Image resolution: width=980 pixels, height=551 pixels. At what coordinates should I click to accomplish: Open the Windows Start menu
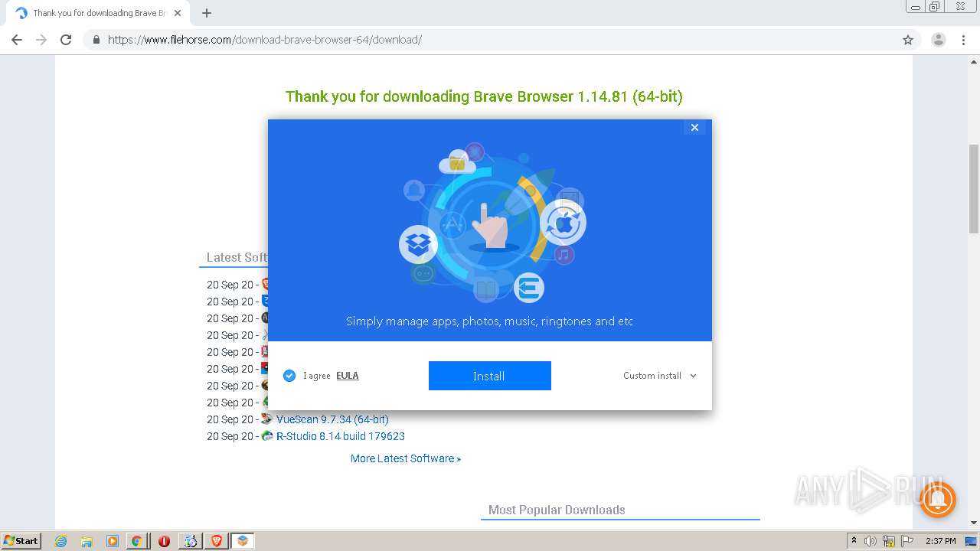(x=21, y=540)
